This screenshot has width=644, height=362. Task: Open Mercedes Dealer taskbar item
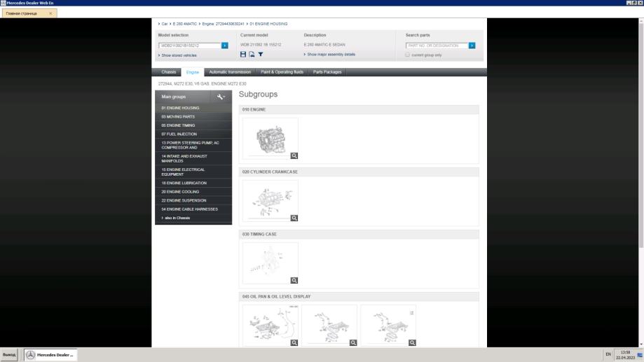(x=50, y=354)
